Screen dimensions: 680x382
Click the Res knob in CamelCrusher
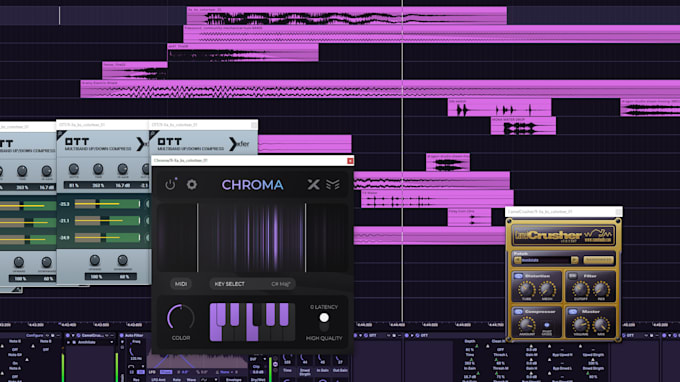tap(601, 289)
